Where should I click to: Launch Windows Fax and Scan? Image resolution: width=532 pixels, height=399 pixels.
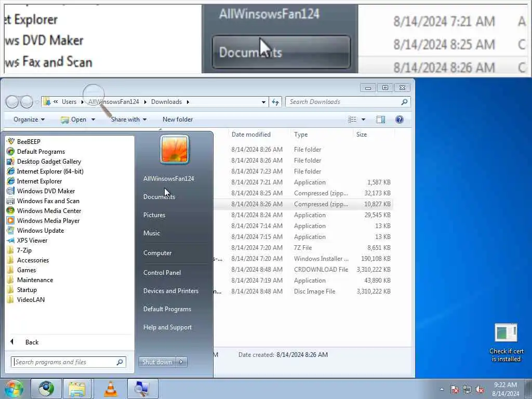(x=48, y=201)
